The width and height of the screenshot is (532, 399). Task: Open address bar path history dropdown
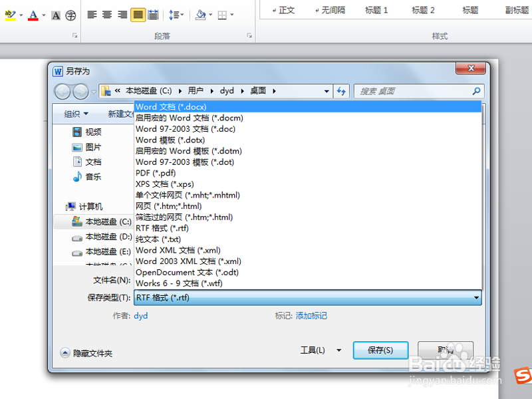pos(327,91)
